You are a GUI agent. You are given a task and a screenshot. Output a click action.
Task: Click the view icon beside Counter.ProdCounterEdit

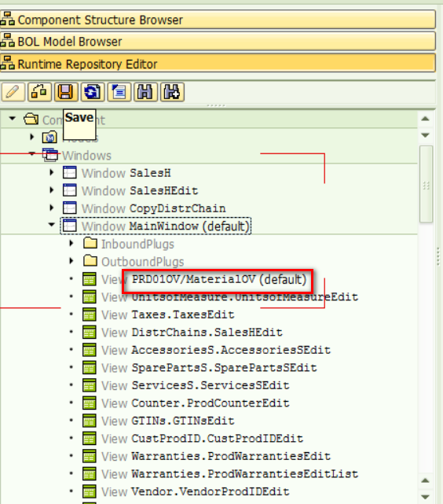point(90,403)
